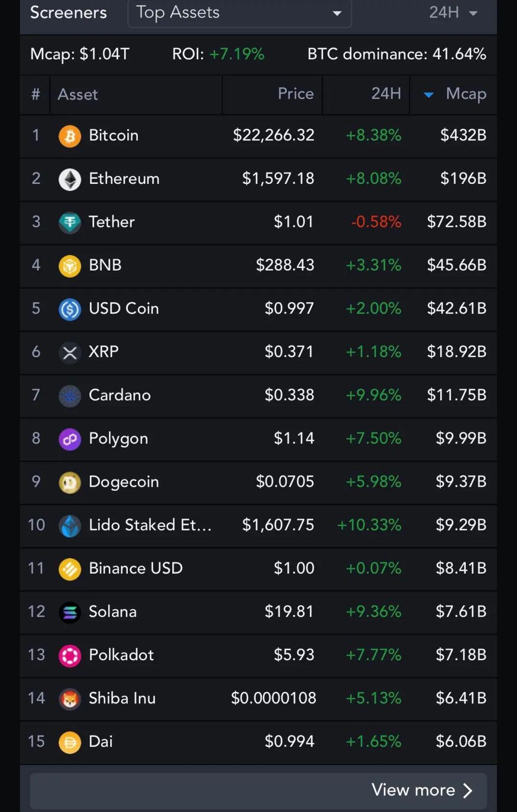517x812 pixels.
Task: Click the Polygon purple icon
Action: pos(70,439)
